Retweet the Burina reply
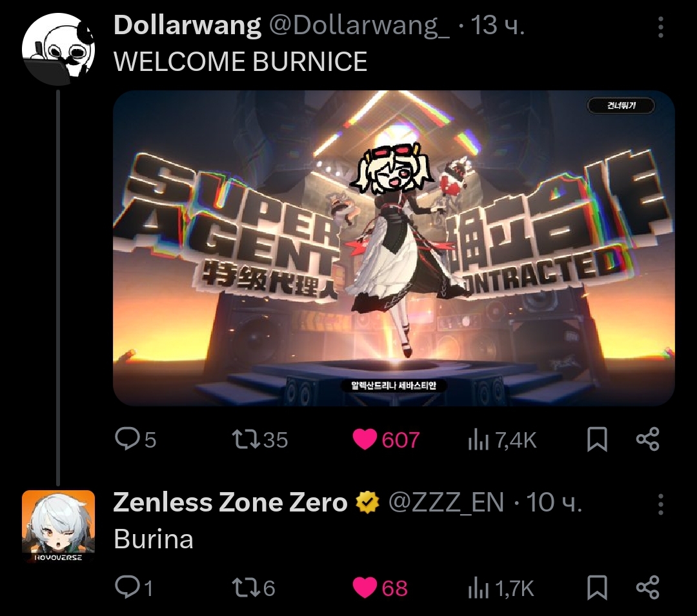The width and height of the screenshot is (697, 616). 254,588
